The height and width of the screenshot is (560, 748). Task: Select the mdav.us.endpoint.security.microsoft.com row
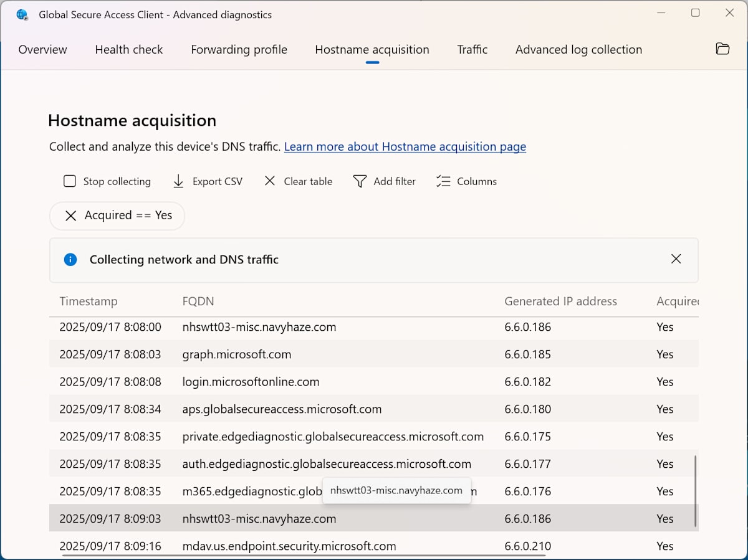(x=374, y=546)
